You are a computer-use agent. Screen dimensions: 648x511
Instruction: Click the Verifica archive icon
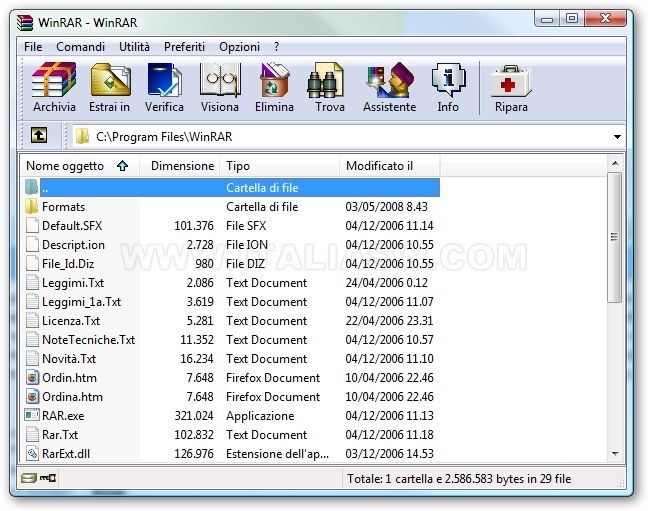(164, 80)
